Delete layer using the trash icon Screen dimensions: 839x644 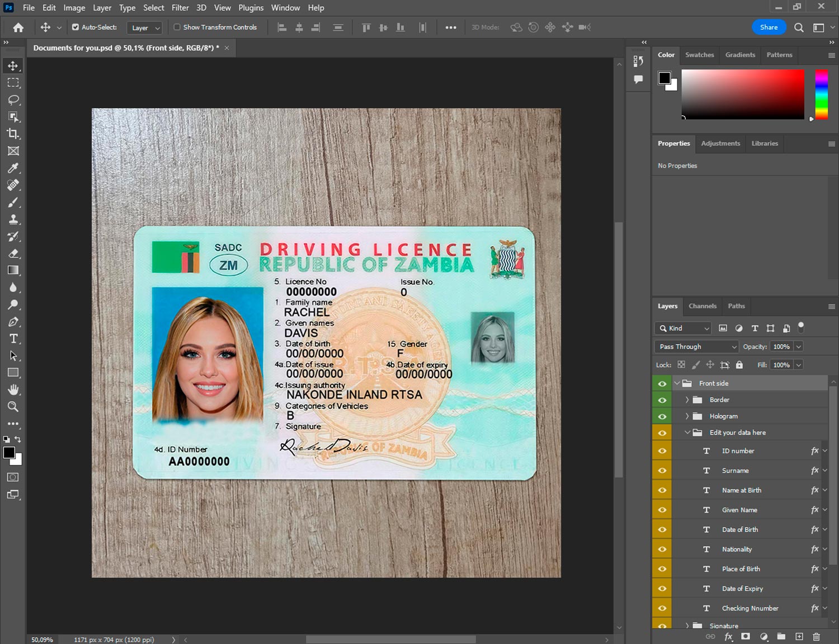[x=816, y=637]
